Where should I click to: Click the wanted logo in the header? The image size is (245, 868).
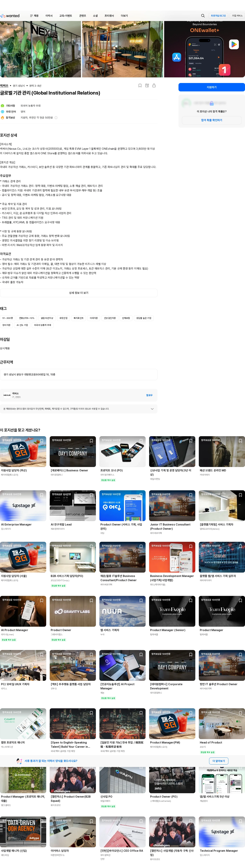(10, 16)
